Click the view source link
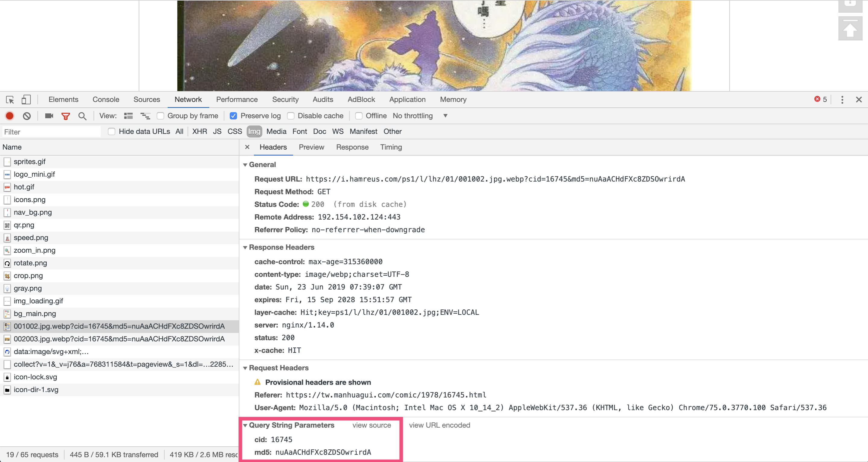Viewport: 868px width, 462px height. pos(371,425)
